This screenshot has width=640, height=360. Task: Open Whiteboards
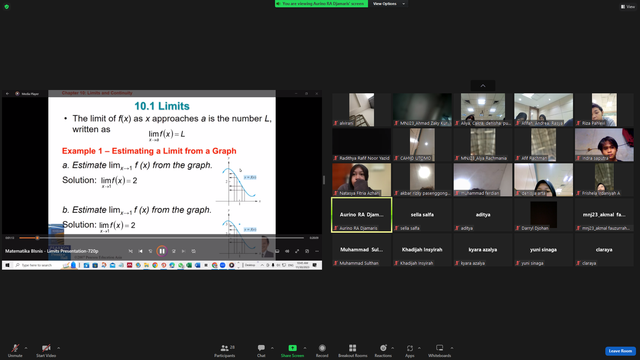point(440,350)
